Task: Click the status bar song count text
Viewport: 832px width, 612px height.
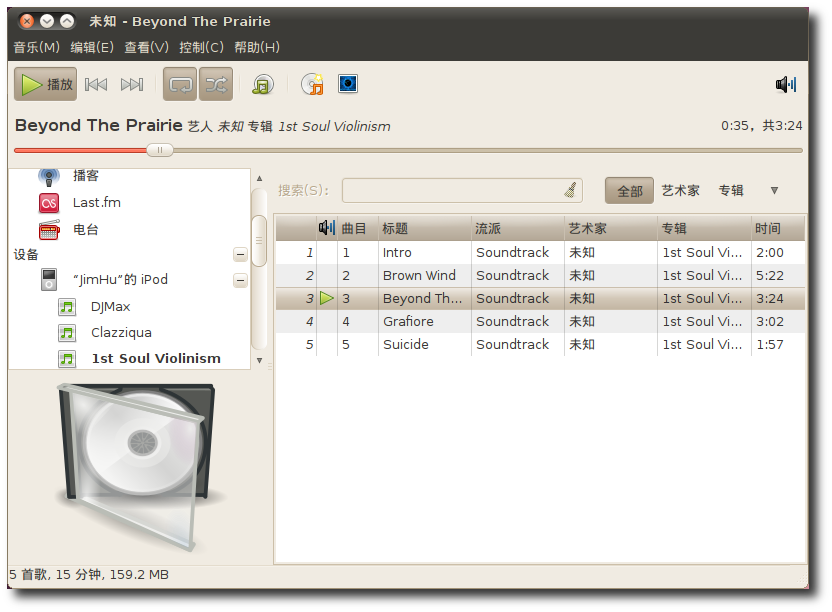Action: click(89, 575)
